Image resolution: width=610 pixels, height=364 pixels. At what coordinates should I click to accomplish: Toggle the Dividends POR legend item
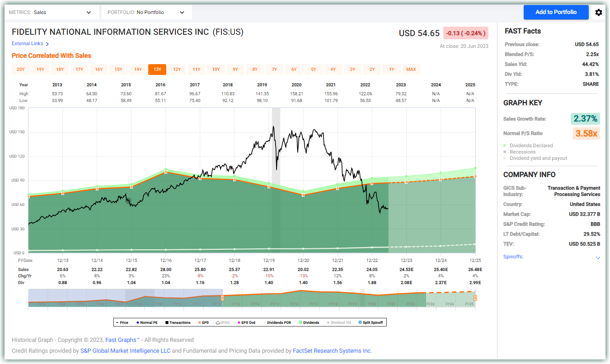coord(277,322)
